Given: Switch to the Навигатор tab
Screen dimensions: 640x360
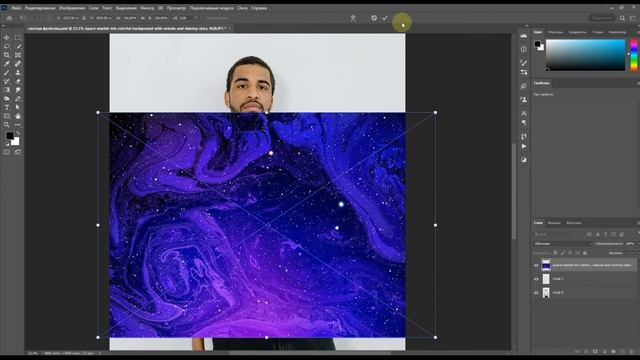Looking at the screenshot, I should (x=617, y=32).
